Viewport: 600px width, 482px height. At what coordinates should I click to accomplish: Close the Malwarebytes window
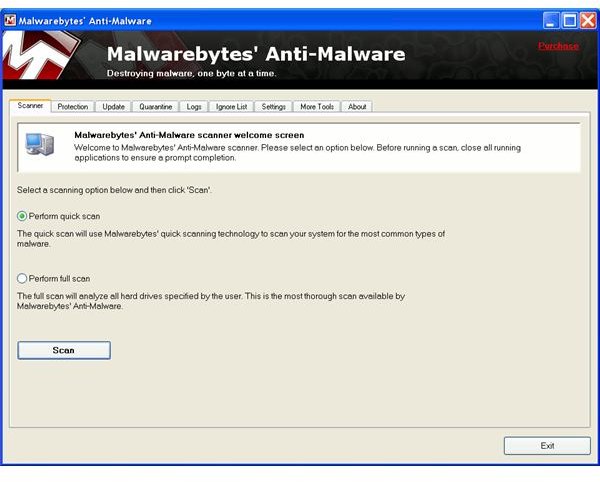[588, 20]
